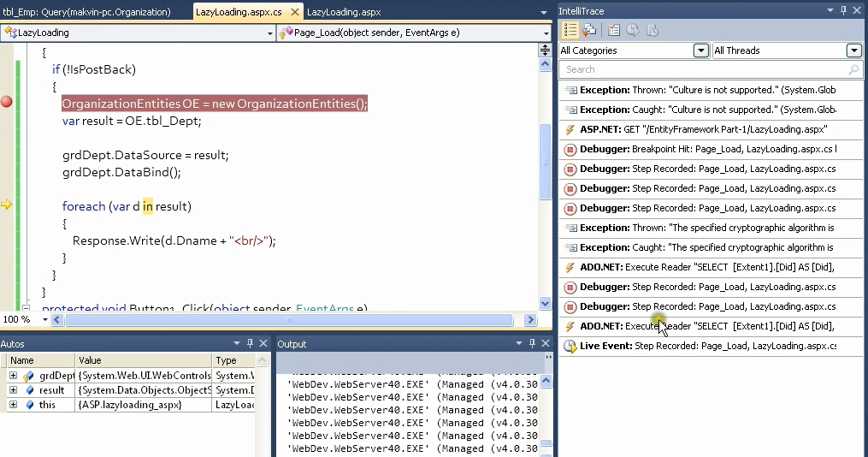The width and height of the screenshot is (868, 457).
Task: Toggle the red breakpoint on the OrganizationEntities line
Action: coord(7,102)
